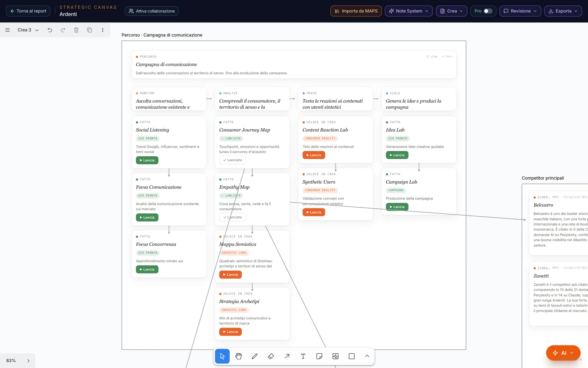Select the SCALE phase card
Viewport: 588px width, 368px height.
point(419,99)
